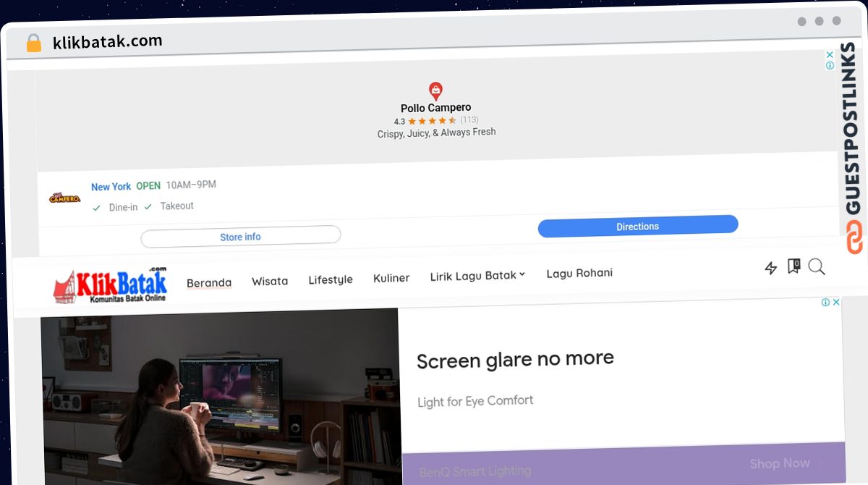
Task: Click the "Takeout" service label
Action: click(x=177, y=206)
